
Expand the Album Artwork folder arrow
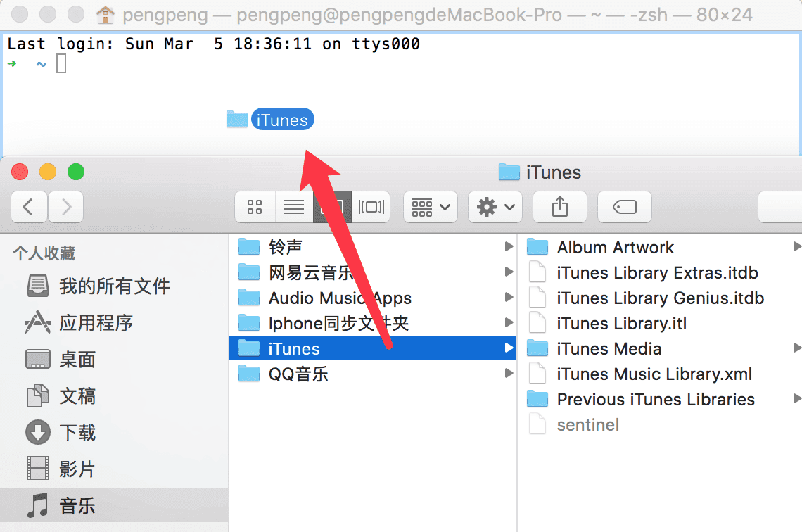coord(797,246)
